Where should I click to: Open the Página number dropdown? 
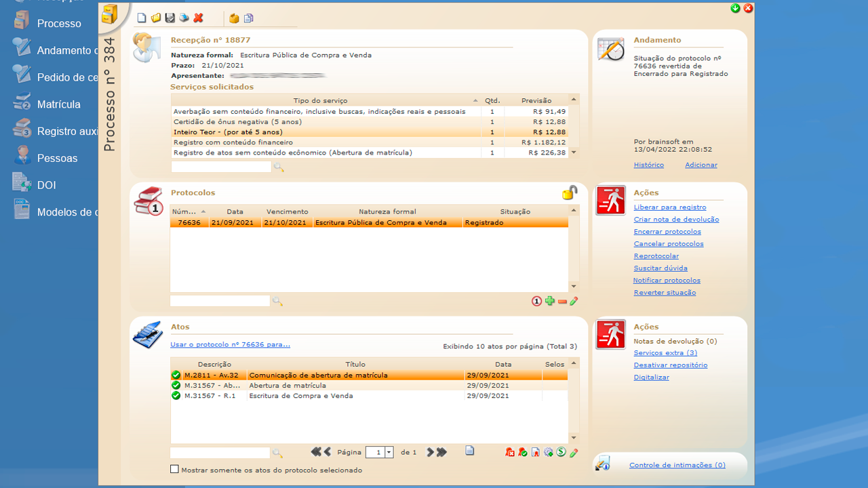point(389,452)
